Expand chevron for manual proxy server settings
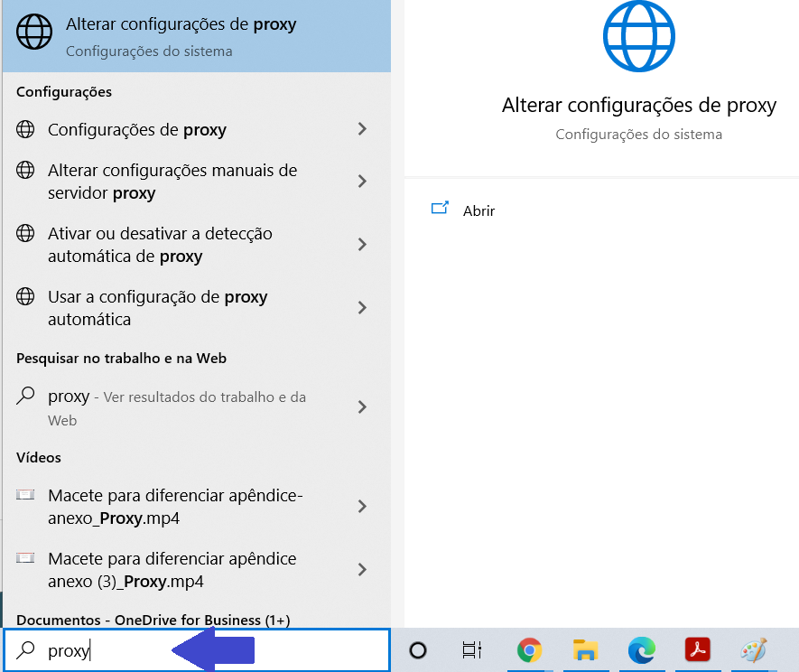 click(x=362, y=181)
